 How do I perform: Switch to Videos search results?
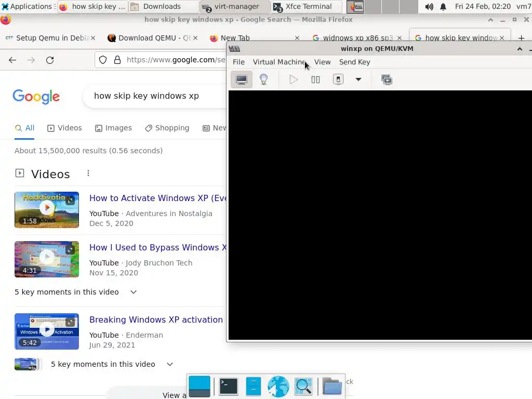[65, 128]
